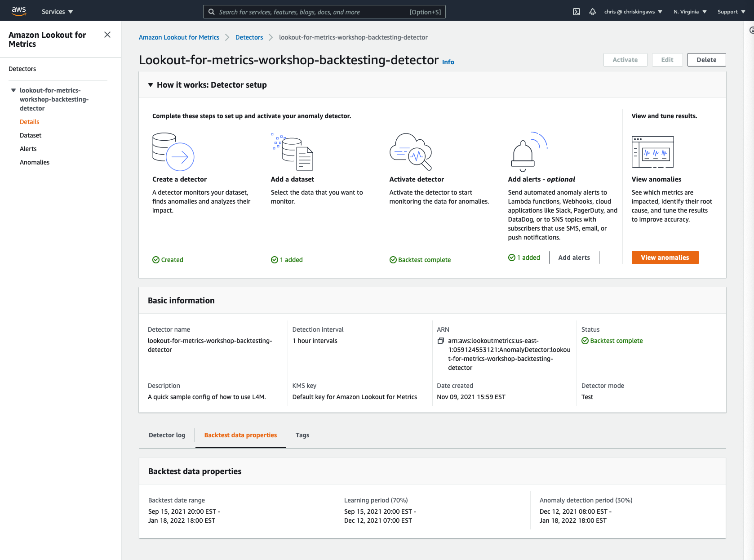754x560 pixels.
Task: Click the View anomalies chart illustration
Action: point(653,152)
